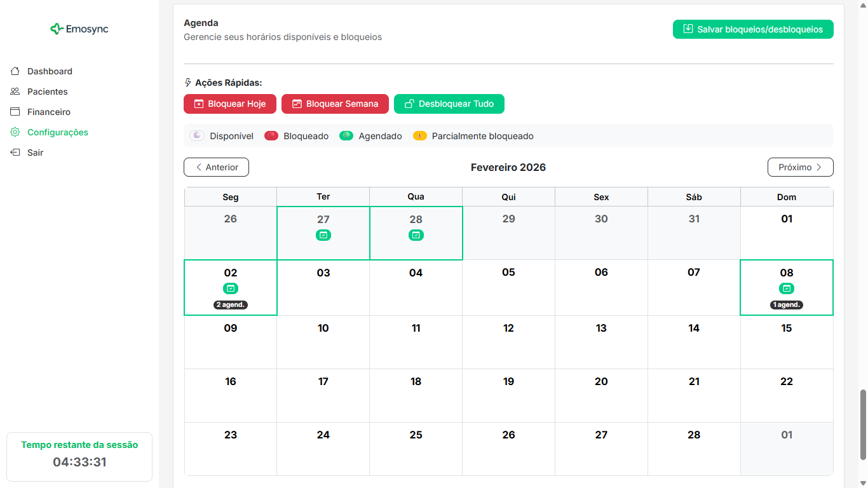Open the Dashboard menu item
The height and width of the screenshot is (488, 868).
coord(50,71)
